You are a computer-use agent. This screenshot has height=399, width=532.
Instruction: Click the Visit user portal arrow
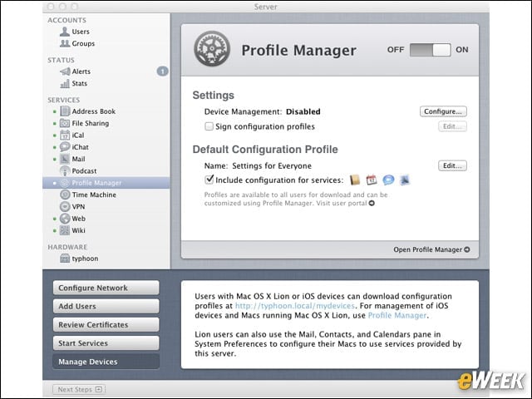372,203
